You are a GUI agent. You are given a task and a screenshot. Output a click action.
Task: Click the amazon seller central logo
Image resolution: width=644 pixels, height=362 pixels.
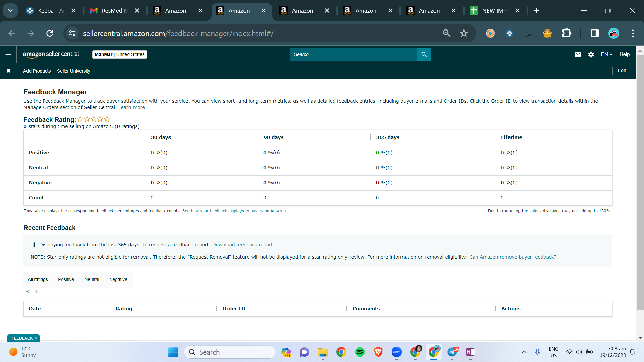pos(51,54)
